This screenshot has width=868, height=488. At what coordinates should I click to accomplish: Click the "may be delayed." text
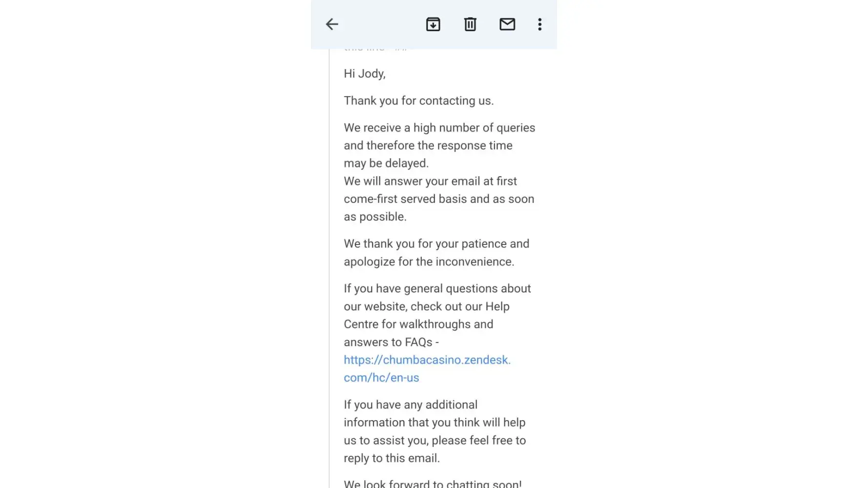tap(386, 163)
